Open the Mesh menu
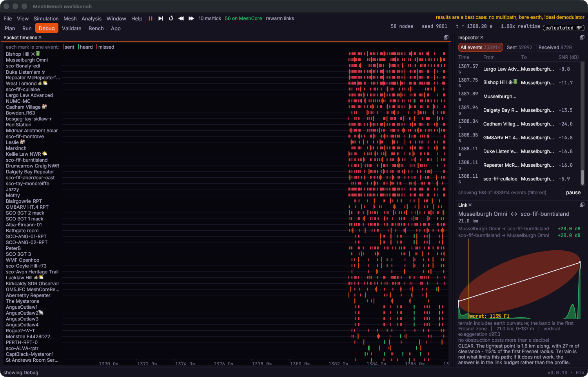This screenshot has height=377, width=588. (70, 18)
